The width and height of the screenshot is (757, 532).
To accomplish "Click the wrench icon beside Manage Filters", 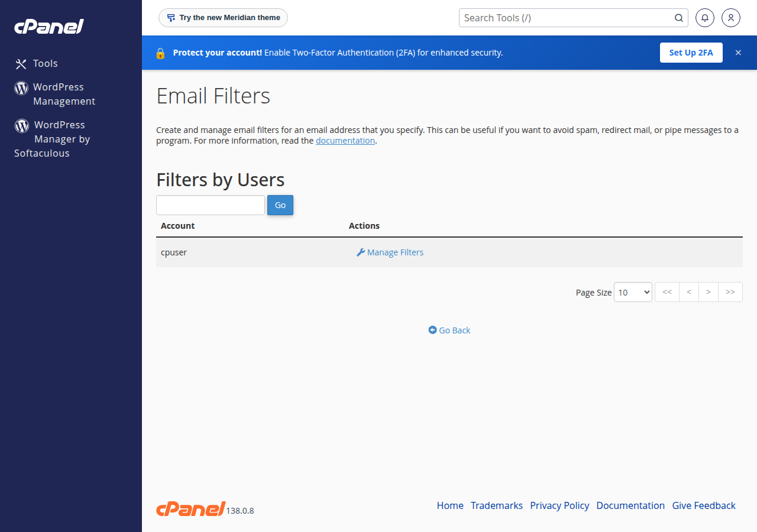I will click(x=360, y=252).
